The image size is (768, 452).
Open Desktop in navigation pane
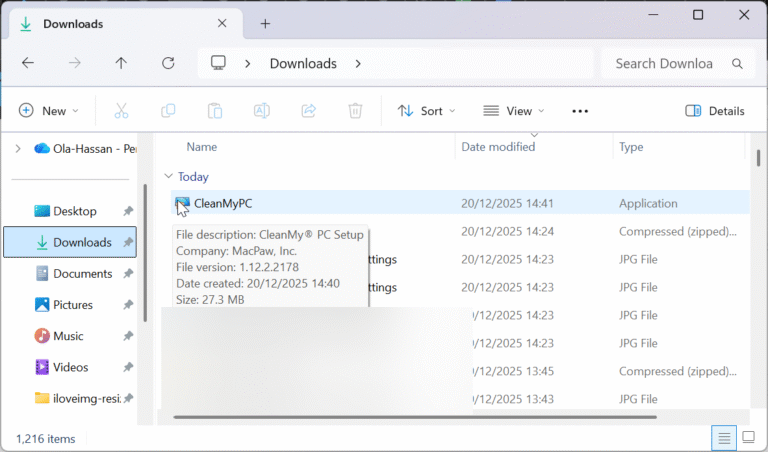(74, 211)
